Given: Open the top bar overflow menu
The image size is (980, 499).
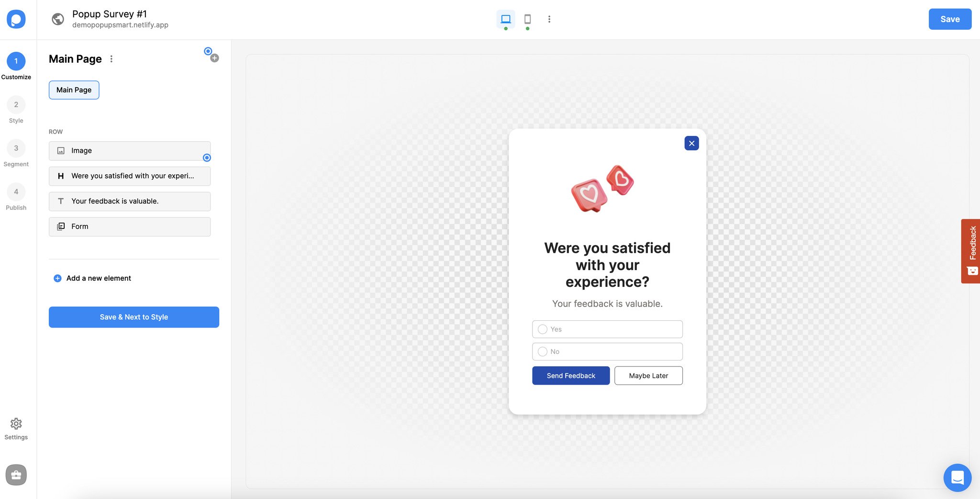Looking at the screenshot, I should point(549,19).
